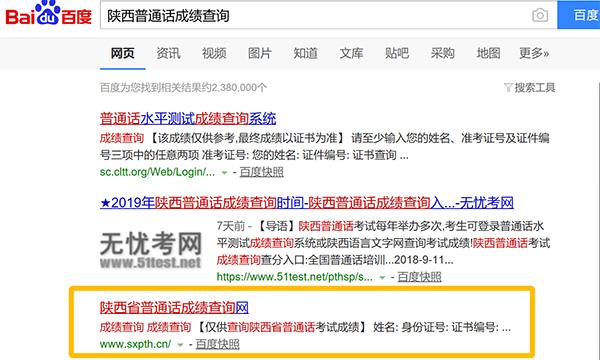The width and height of the screenshot is (600, 360).
Task: Switch to the 资讯 tab
Action: [168, 53]
